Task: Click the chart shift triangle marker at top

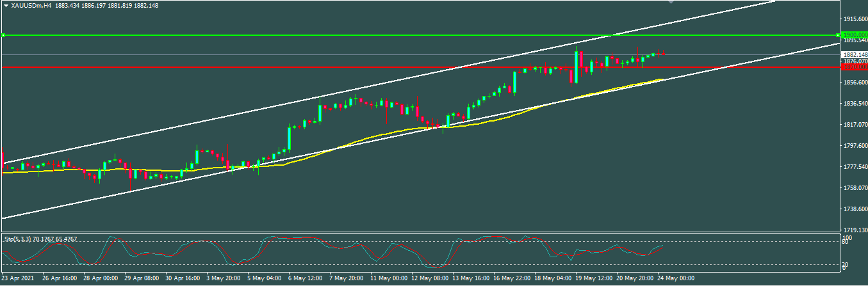Action: click(x=671, y=3)
